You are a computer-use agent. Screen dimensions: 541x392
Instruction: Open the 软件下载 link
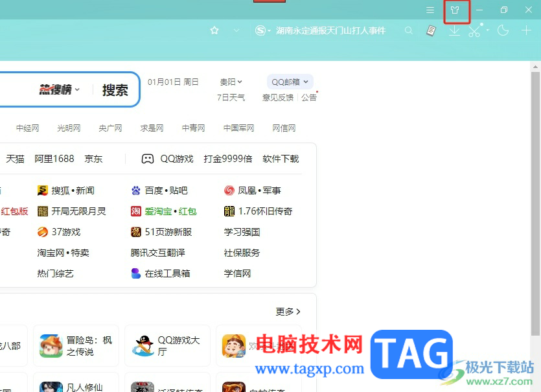(x=281, y=159)
